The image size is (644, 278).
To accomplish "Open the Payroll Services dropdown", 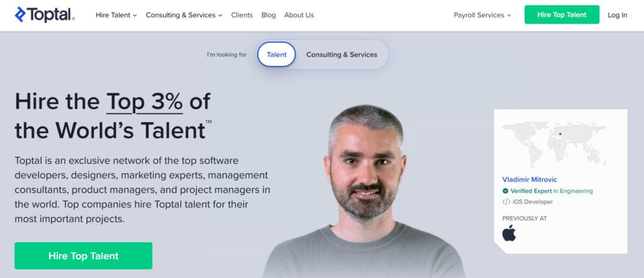I will 482,15.
